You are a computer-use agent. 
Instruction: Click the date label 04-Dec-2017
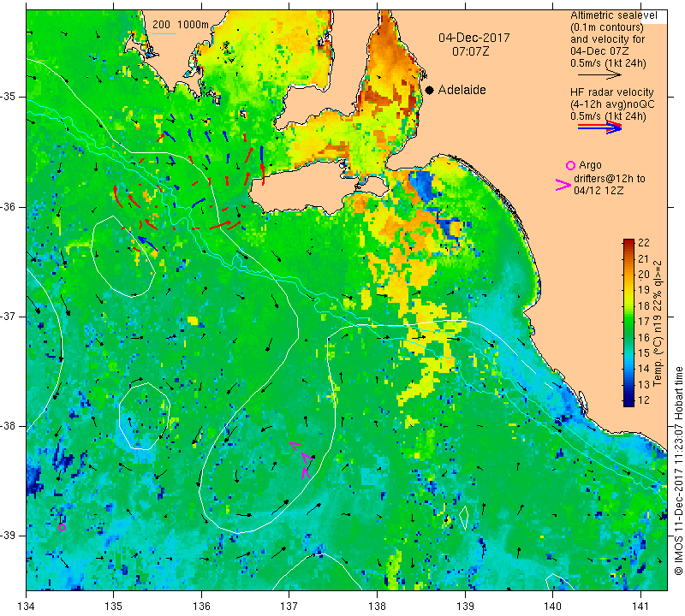[474, 38]
